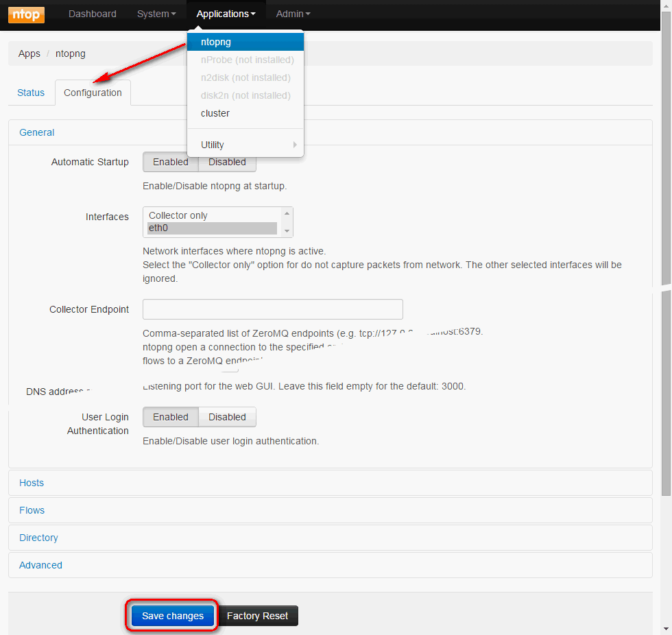This screenshot has height=635, width=672.
Task: Expand the Hosts section
Action: tap(32, 483)
